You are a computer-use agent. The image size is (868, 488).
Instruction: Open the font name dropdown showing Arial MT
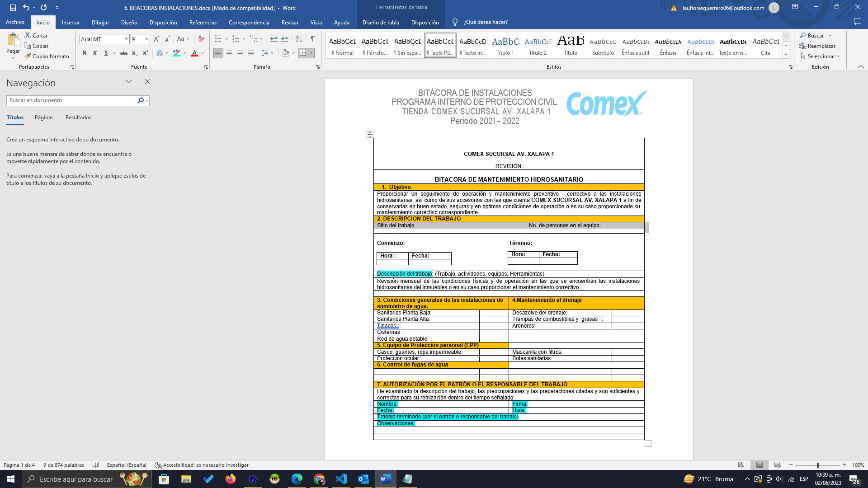pyautogui.click(x=126, y=39)
